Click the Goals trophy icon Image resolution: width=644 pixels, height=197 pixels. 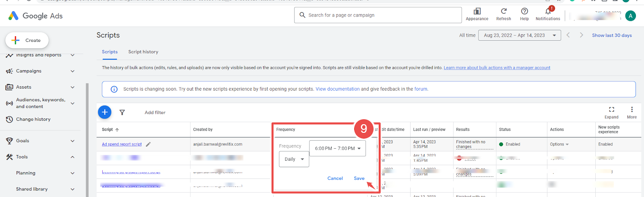[x=9, y=141]
